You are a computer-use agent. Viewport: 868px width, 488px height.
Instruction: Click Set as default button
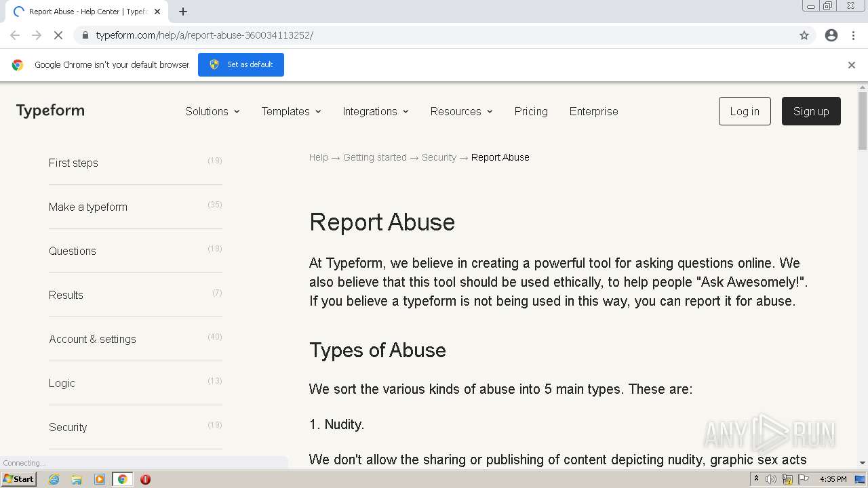click(241, 65)
